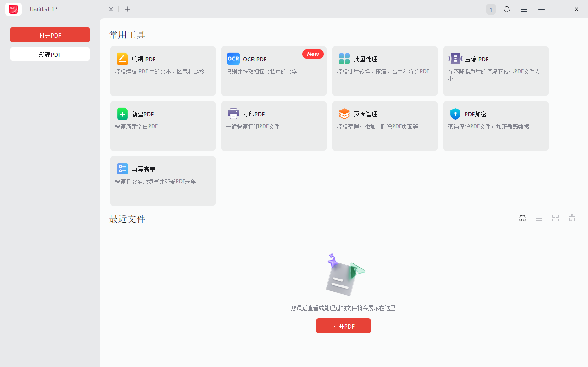Switch recent files to grid view
This screenshot has height=367, width=588.
tap(555, 219)
